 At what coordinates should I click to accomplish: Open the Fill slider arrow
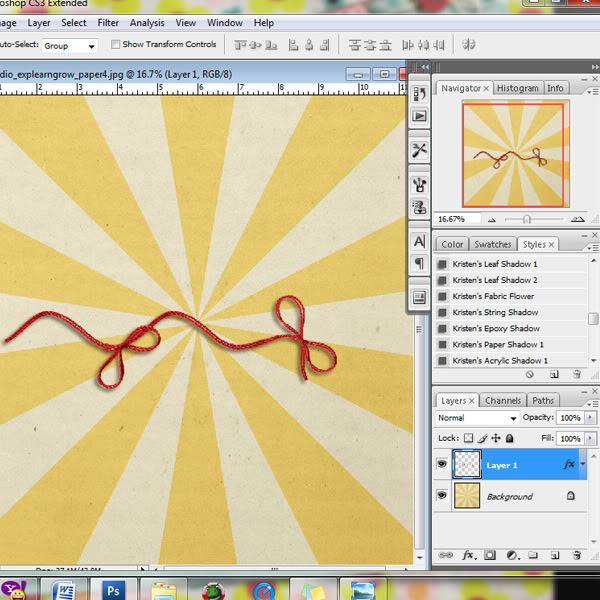pyautogui.click(x=590, y=438)
